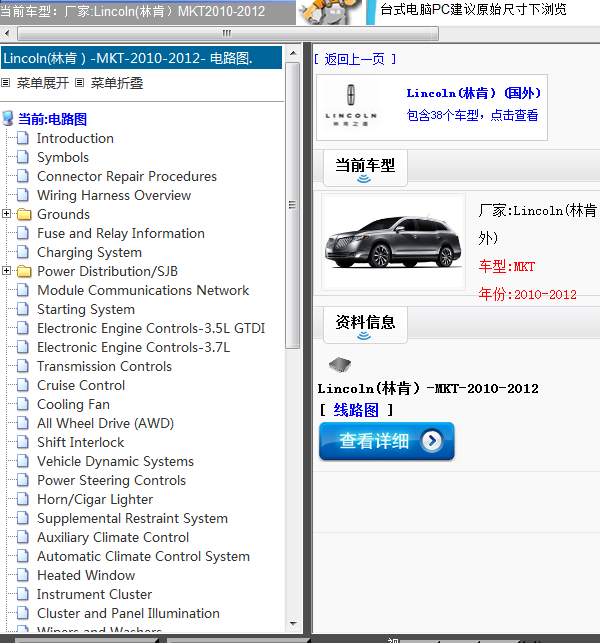
Task: Click the 返回上一页 link
Action: pos(354,59)
